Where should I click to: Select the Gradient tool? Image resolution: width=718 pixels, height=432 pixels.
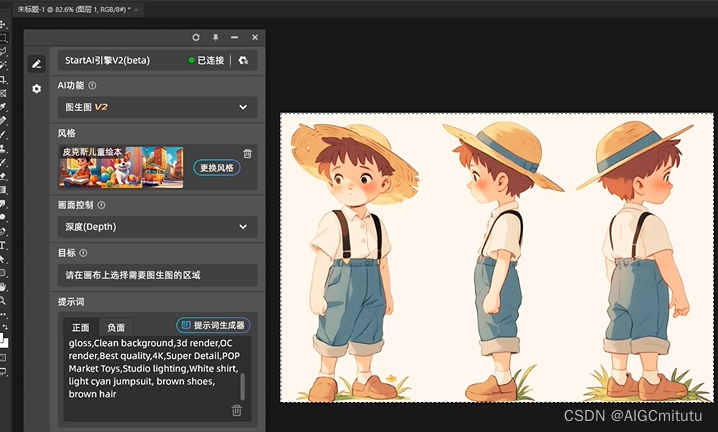pos(3,190)
